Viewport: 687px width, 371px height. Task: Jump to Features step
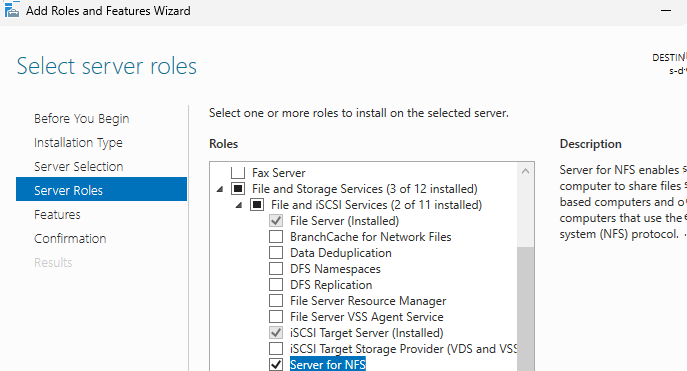click(x=57, y=215)
